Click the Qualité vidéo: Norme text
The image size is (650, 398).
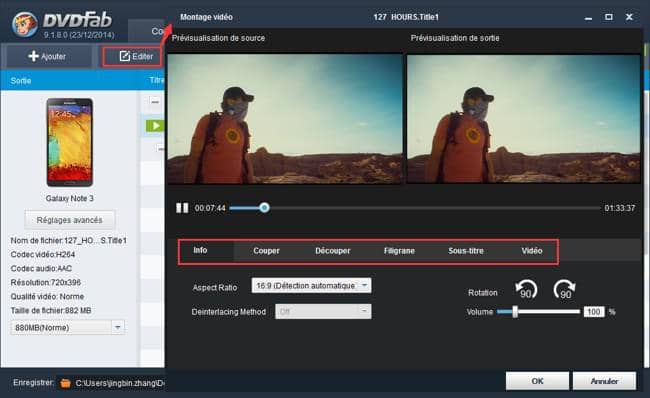pos(47,296)
